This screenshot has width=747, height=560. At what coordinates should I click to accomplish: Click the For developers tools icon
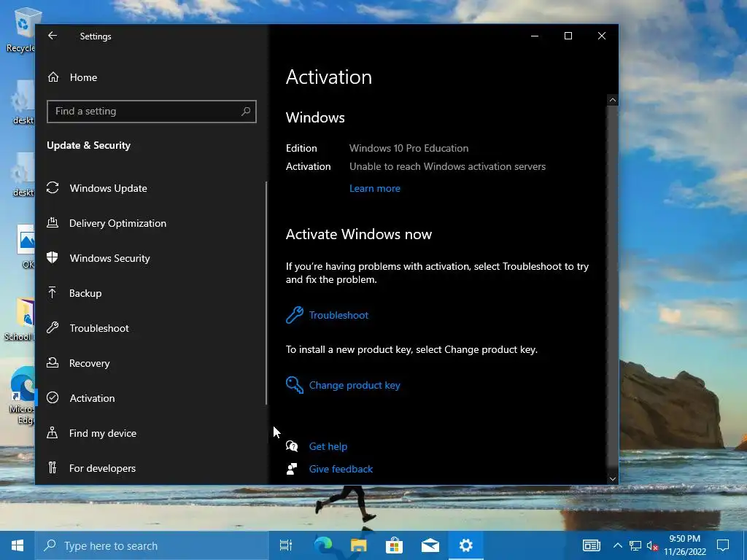click(53, 467)
